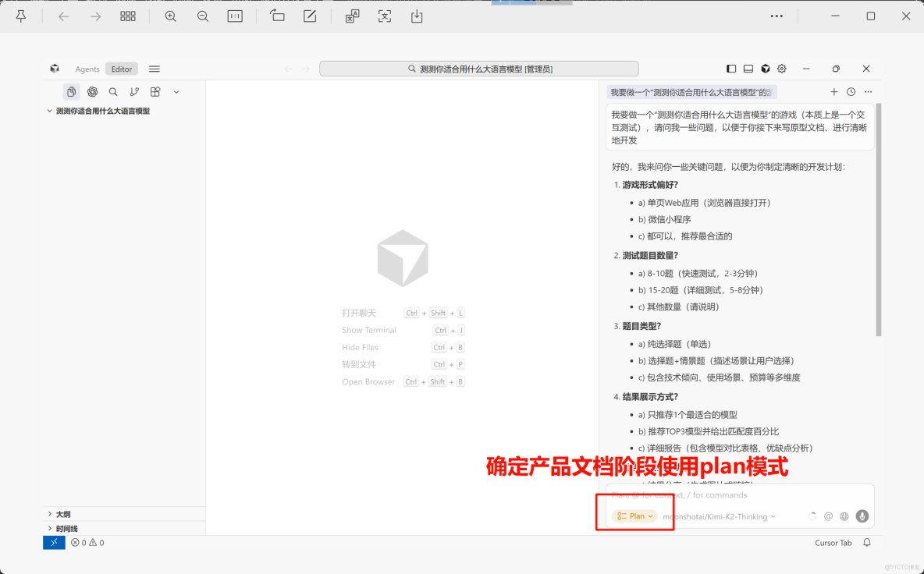Viewport: 924px width, 574px height.
Task: Open the Extensions panel icon in the sidebar
Action: pos(155,91)
